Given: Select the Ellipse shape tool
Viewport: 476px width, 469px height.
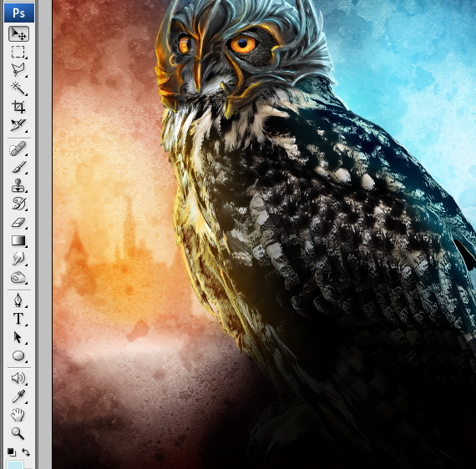Looking at the screenshot, I should pyautogui.click(x=18, y=356).
